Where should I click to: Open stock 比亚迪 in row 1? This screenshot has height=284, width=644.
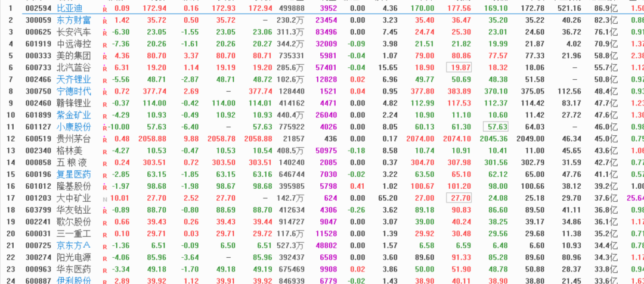tap(69, 8)
